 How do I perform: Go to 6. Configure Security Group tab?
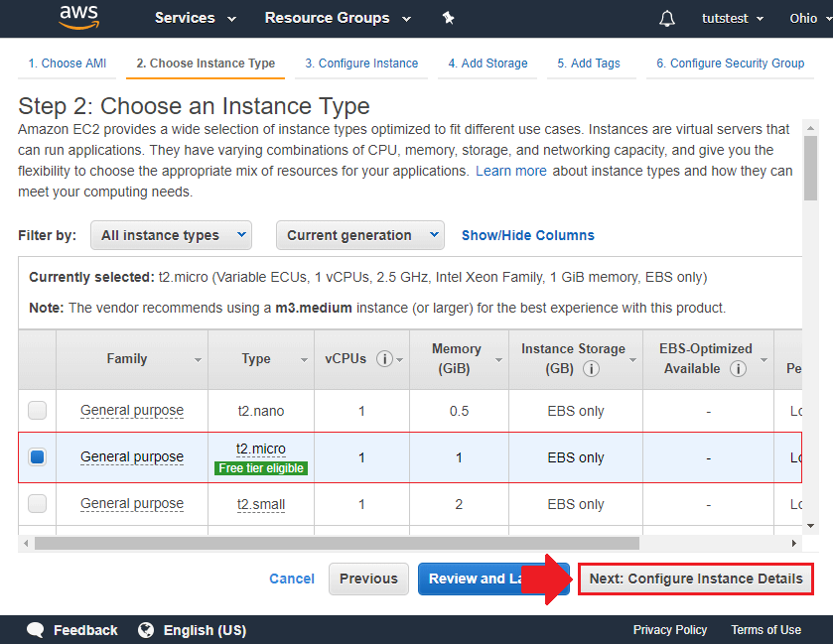[x=730, y=64]
